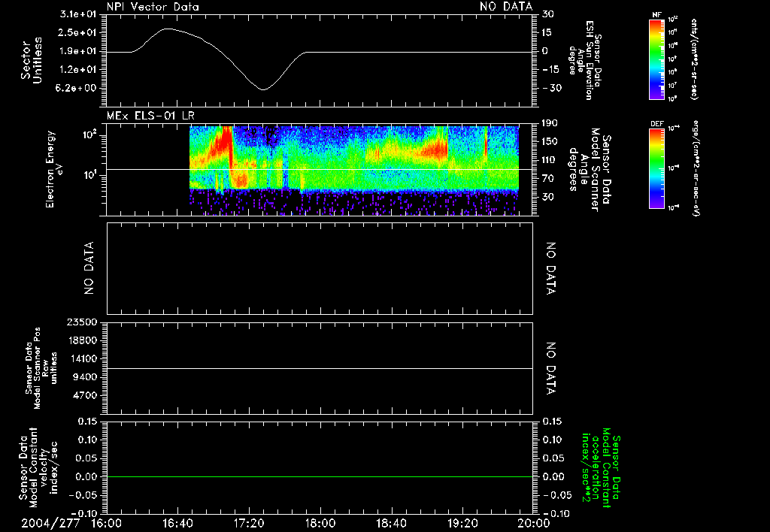Screen dimensions: 770x532
Task: Click the '3.1e+01' sector tick value
Action: pos(78,14)
